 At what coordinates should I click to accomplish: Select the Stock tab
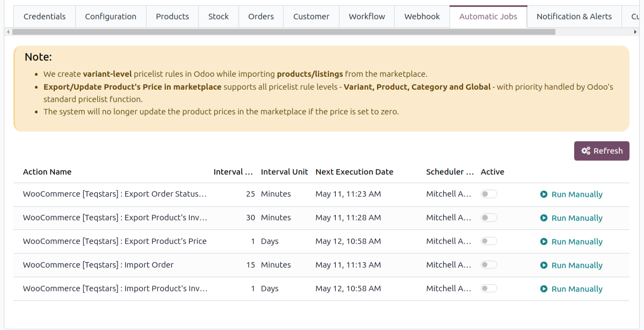(218, 17)
